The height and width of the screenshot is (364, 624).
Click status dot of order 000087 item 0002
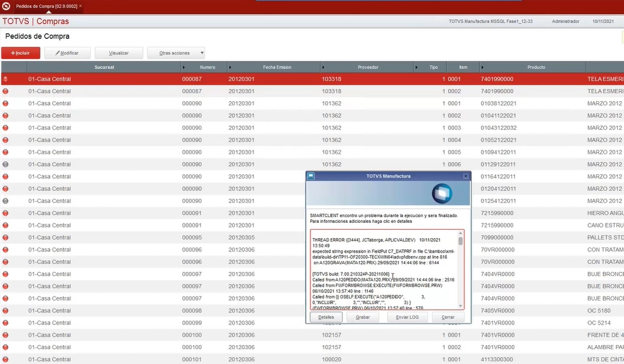(6, 91)
